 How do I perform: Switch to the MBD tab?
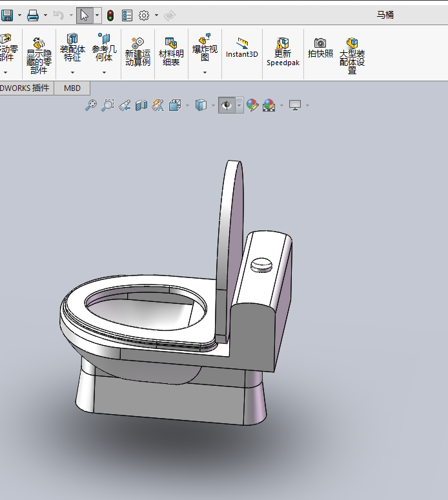coord(72,88)
